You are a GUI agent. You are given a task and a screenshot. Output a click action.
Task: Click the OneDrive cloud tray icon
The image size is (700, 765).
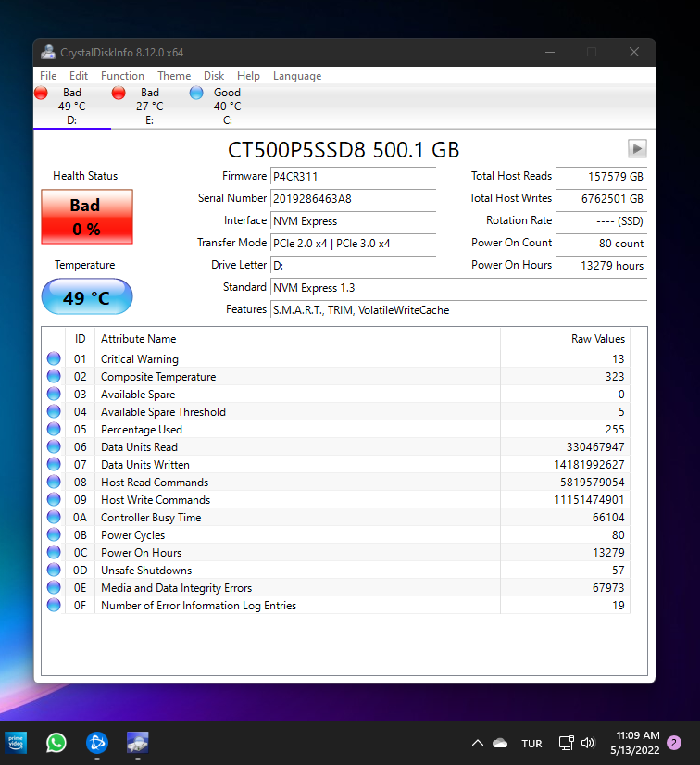click(x=500, y=743)
